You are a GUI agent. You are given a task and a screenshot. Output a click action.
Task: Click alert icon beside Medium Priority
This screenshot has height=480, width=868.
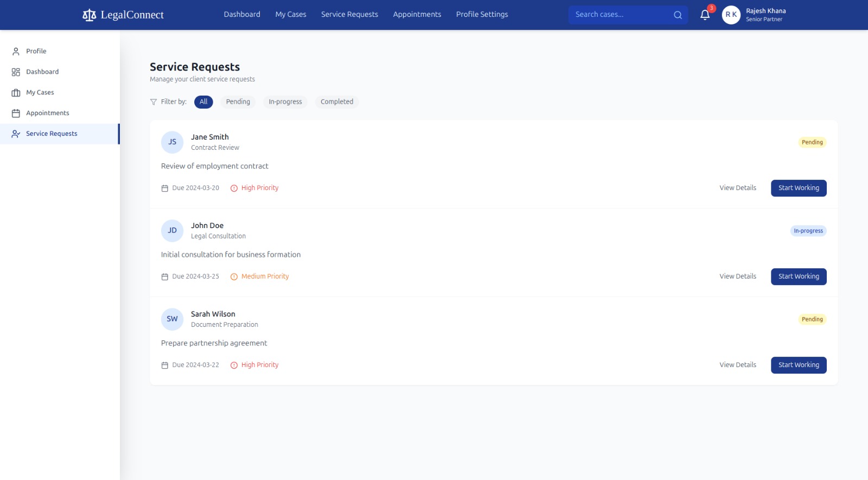(x=234, y=276)
